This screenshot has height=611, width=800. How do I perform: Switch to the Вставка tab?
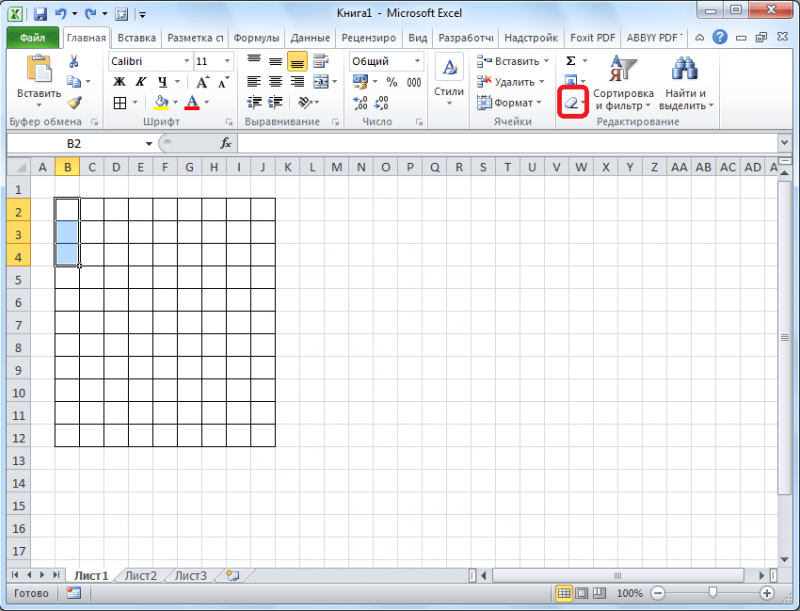point(136,38)
